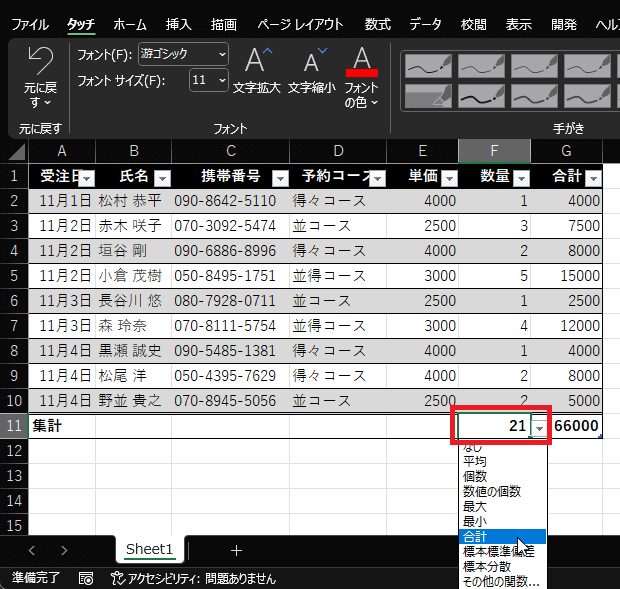This screenshot has height=589, width=620.
Task: Click the 文字縮小 shrink text icon
Action: pos(314,62)
